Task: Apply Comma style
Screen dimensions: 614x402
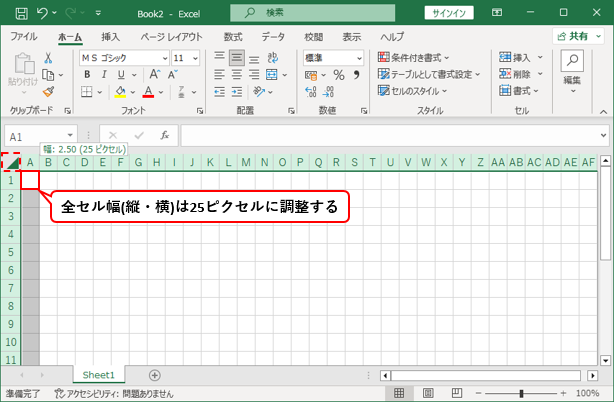Action: (x=356, y=74)
